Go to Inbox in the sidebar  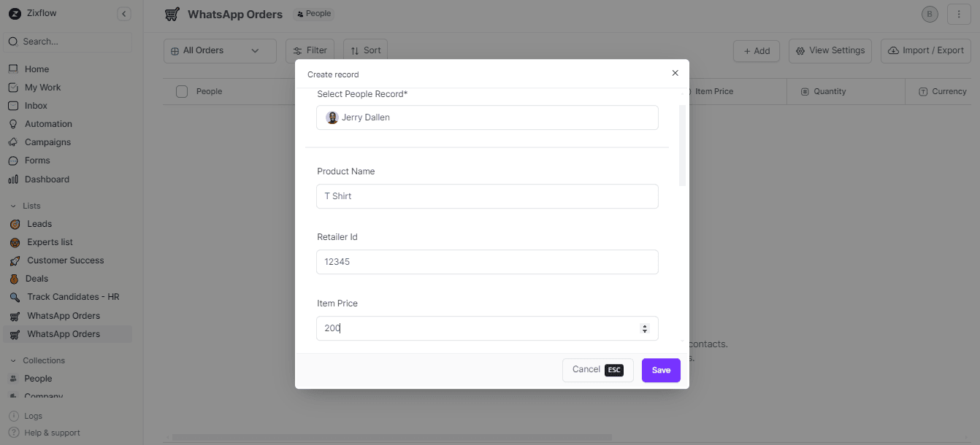(36, 106)
